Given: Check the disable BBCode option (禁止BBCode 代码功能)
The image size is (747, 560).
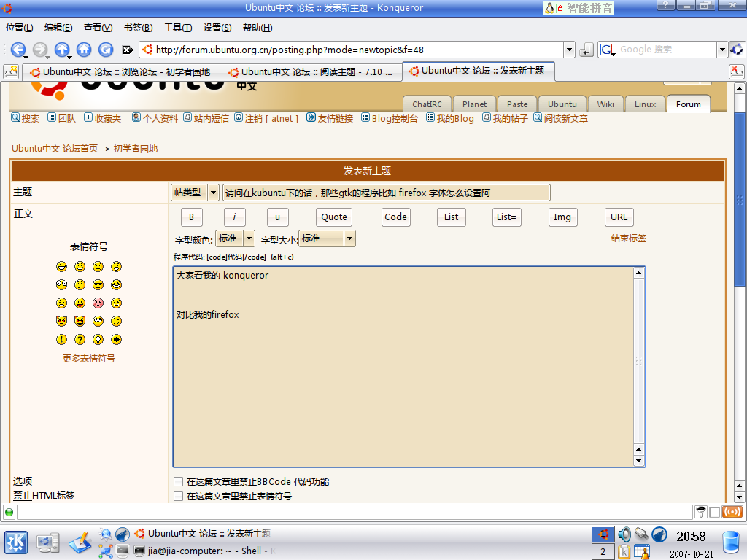Looking at the screenshot, I should click(178, 481).
